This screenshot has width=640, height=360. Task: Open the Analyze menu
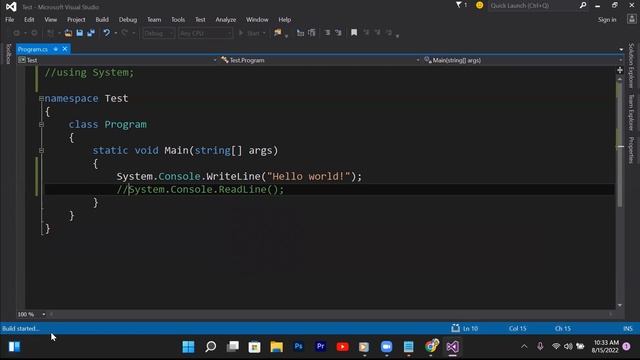[x=226, y=20]
